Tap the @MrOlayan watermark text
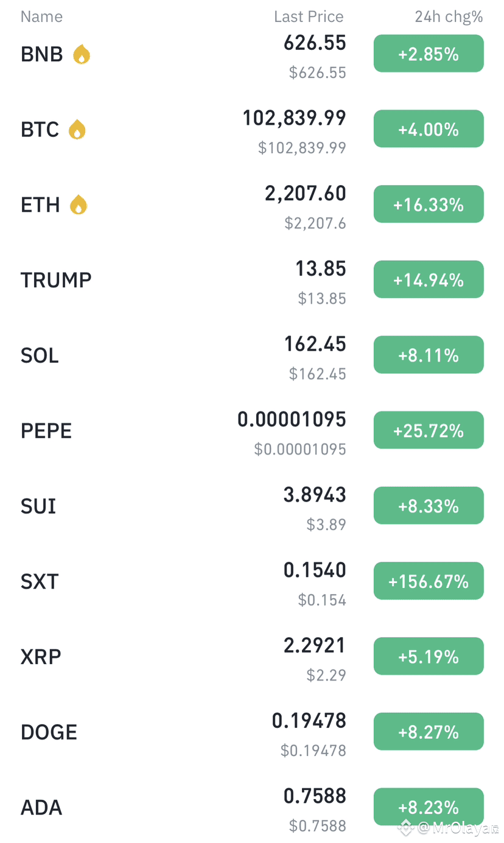 (458, 828)
